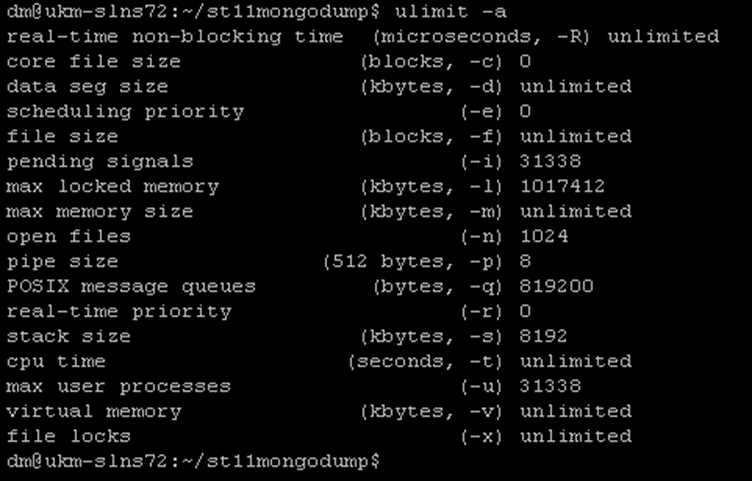Click the bottom shell prompt line

pyautogui.click(x=194, y=461)
